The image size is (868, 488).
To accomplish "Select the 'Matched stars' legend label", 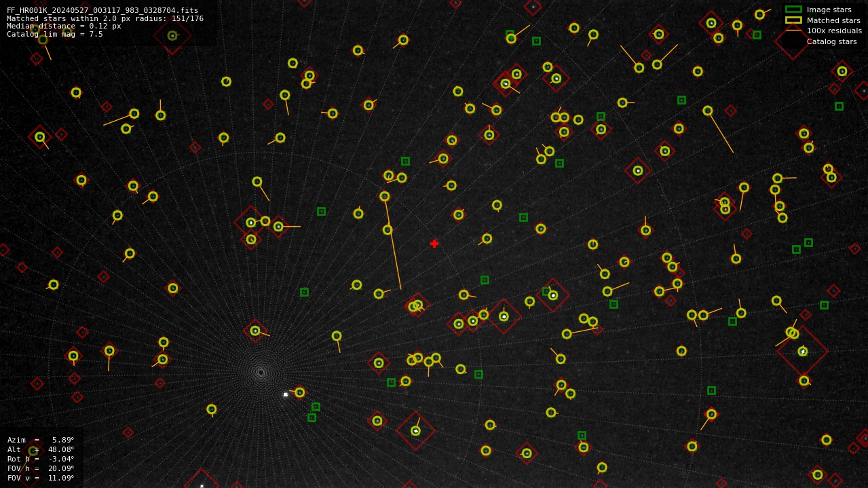I will tap(833, 20).
